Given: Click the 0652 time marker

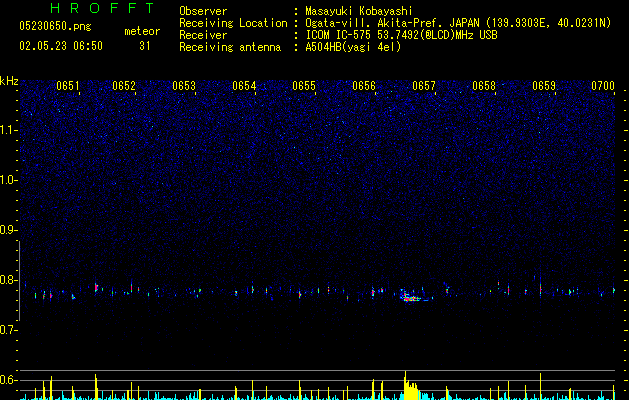Looking at the screenshot, I should point(124,86).
